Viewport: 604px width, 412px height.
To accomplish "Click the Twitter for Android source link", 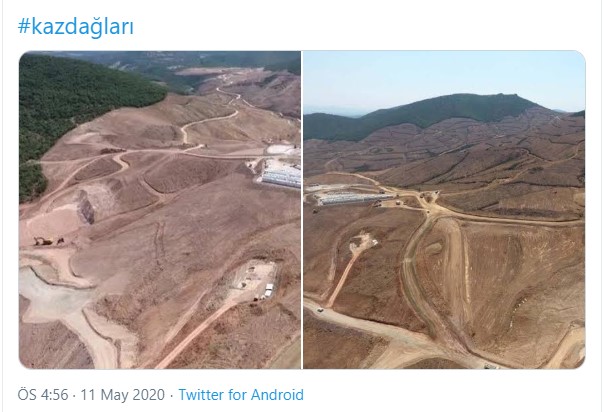I will [x=241, y=395].
